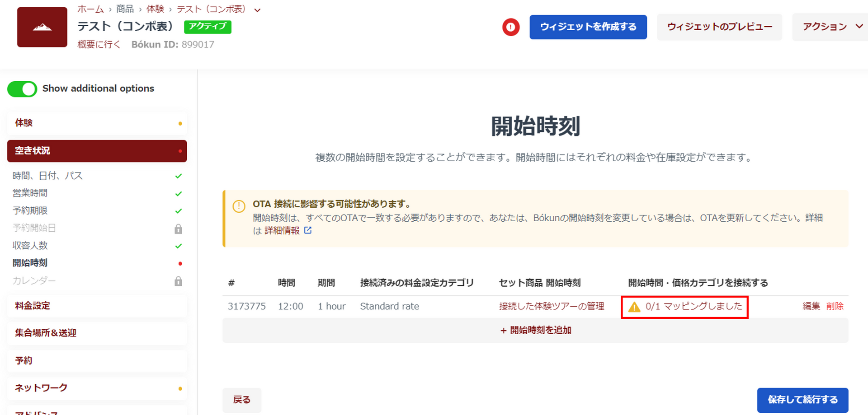Click 削除 to remove the 12:00 start time
Image resolution: width=868 pixels, height=415 pixels.
[x=835, y=306]
